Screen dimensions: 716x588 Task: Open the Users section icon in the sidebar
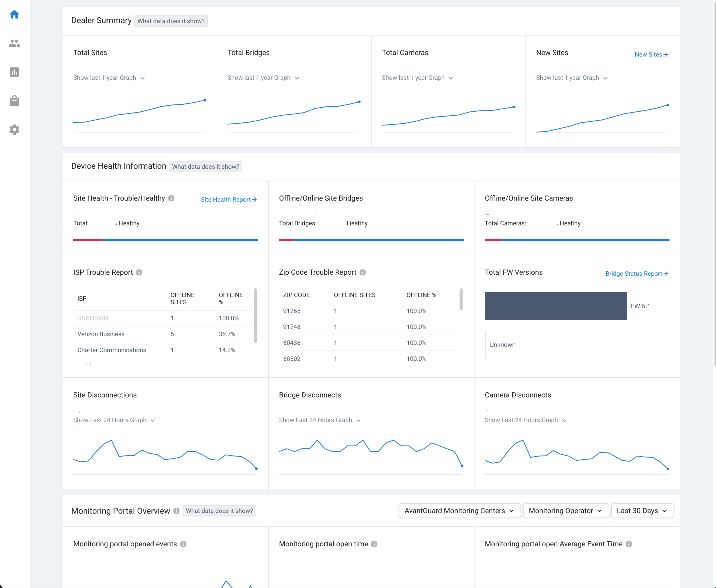(x=14, y=43)
